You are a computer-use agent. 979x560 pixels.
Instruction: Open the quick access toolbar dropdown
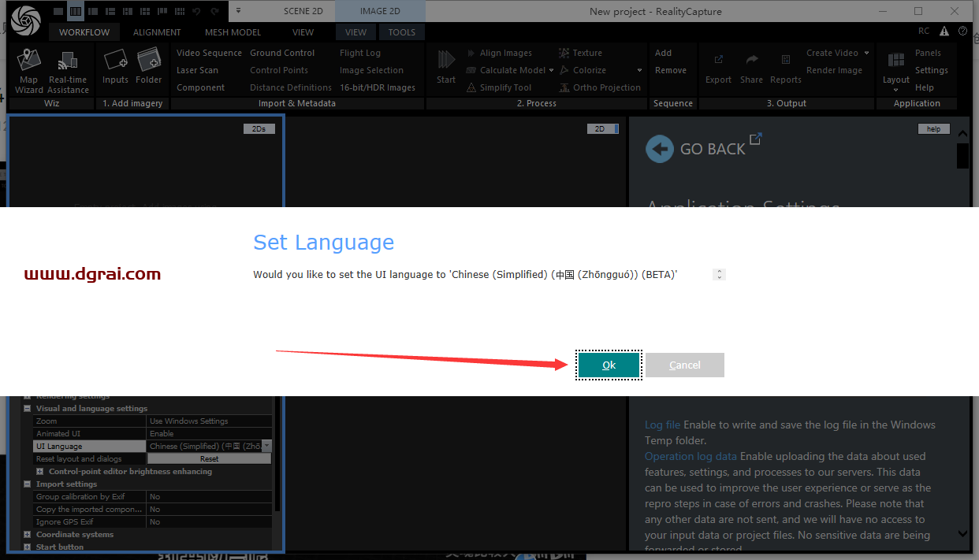(237, 11)
